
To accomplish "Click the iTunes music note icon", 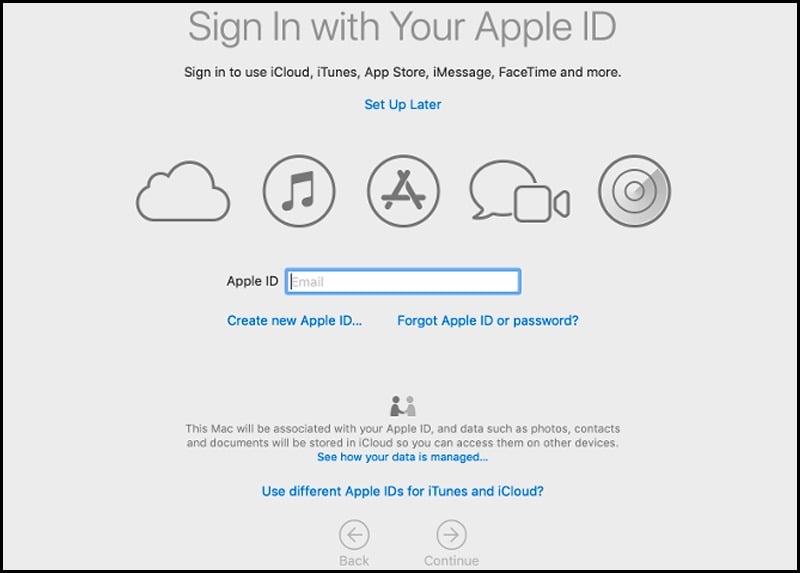I will 299,191.
